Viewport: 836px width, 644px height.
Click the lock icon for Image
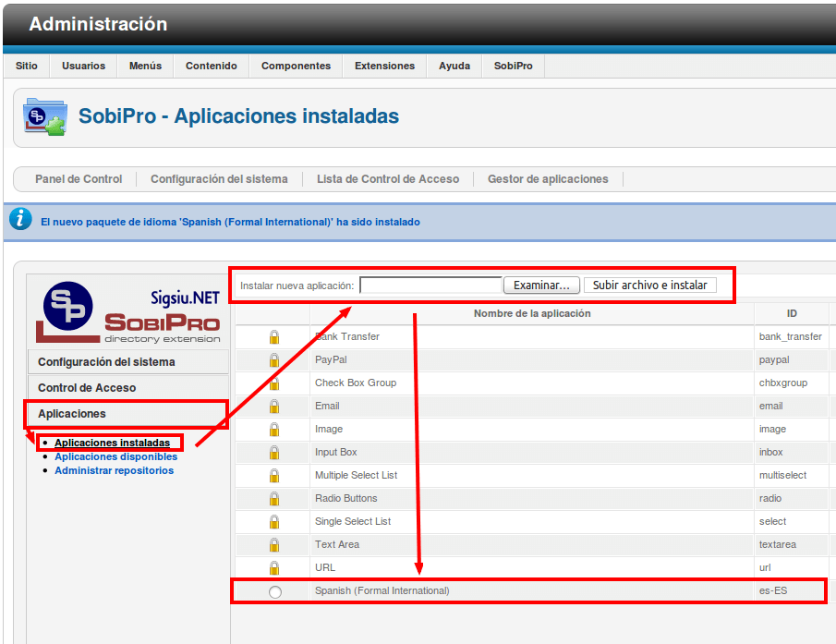[x=274, y=429]
